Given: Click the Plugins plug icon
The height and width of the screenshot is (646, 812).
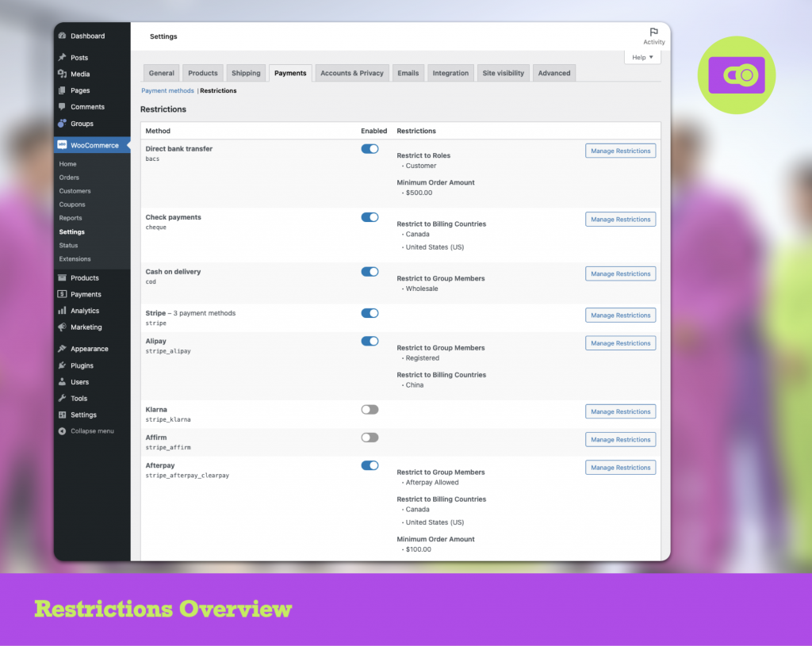Looking at the screenshot, I should 62,365.
